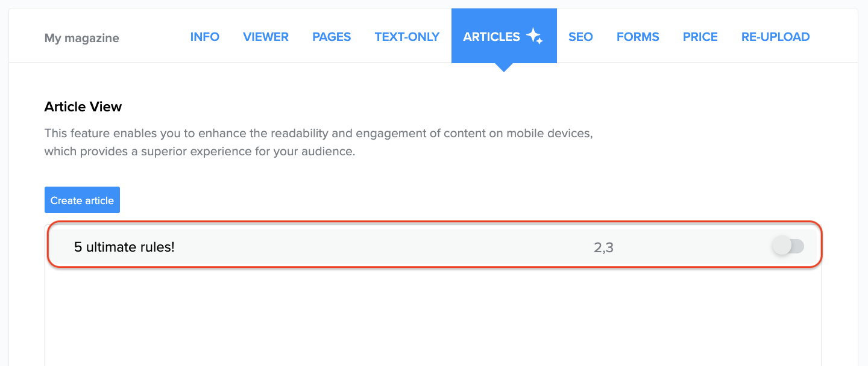Click the page numbers 2,3 in article row
Viewport: 868px width, 366px height.
tap(603, 247)
